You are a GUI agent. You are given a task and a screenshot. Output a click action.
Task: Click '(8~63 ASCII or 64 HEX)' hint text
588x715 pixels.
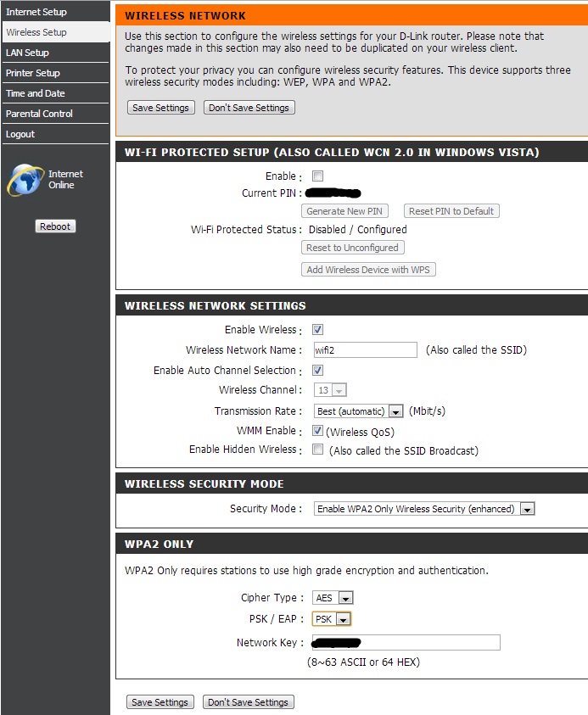coord(363,662)
